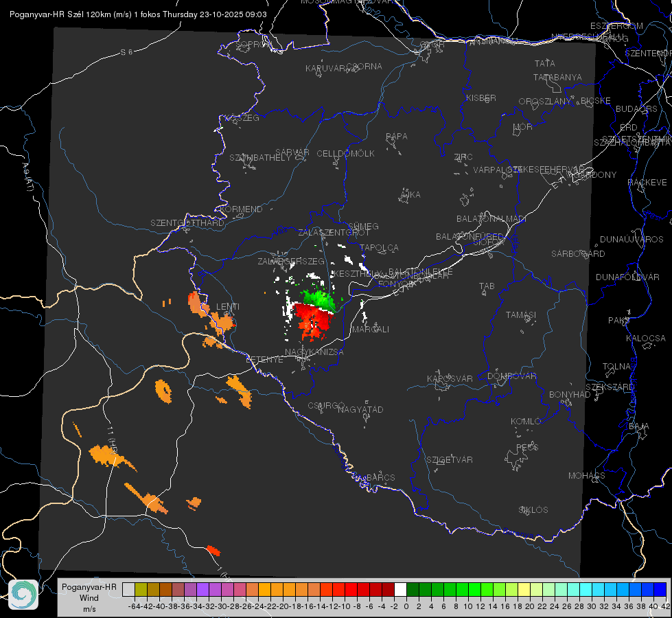Screen dimensions: 672x618
Task: Click the BALATONALMÁDI town label
Action: 491,219
